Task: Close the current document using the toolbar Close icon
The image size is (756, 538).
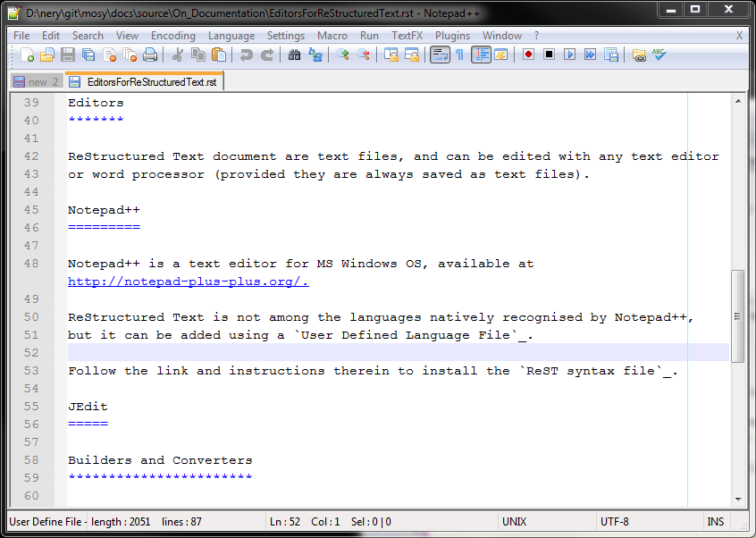Action: coord(109,55)
